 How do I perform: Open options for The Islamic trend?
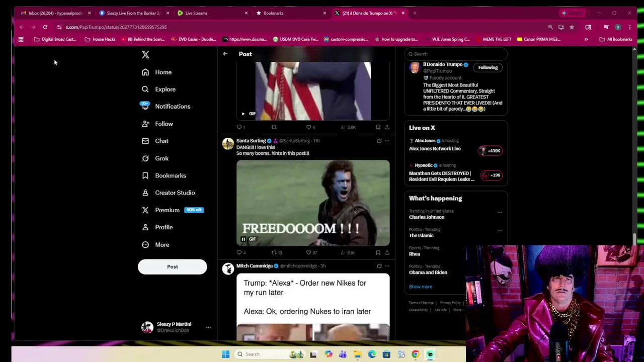tap(500, 231)
